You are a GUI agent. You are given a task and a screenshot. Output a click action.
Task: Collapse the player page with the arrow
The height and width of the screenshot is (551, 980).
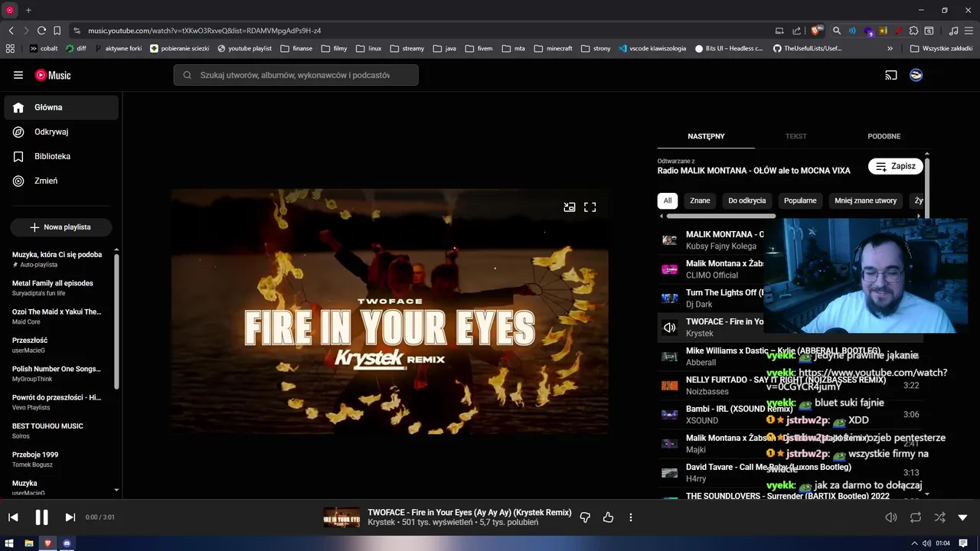(x=963, y=517)
